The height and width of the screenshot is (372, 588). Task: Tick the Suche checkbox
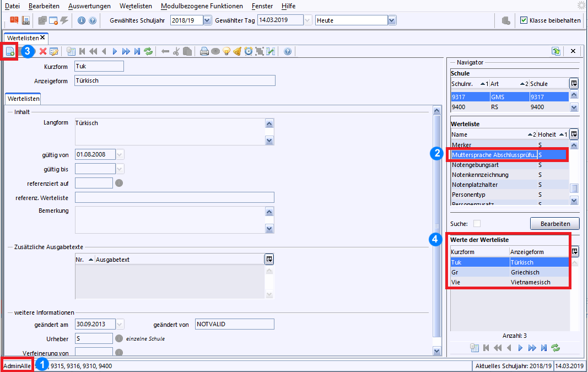pos(477,224)
